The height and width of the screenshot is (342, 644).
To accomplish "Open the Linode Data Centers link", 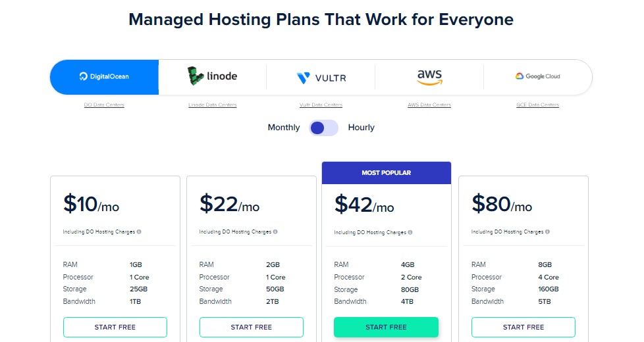I will pos(212,105).
